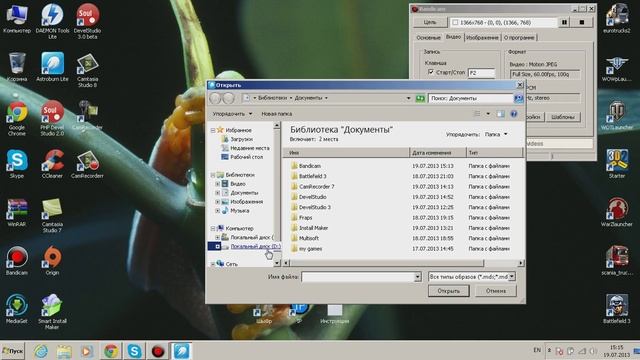The image size is (640, 360).
Task: Open WarZlauncher desktop shortcut
Action: (616, 212)
